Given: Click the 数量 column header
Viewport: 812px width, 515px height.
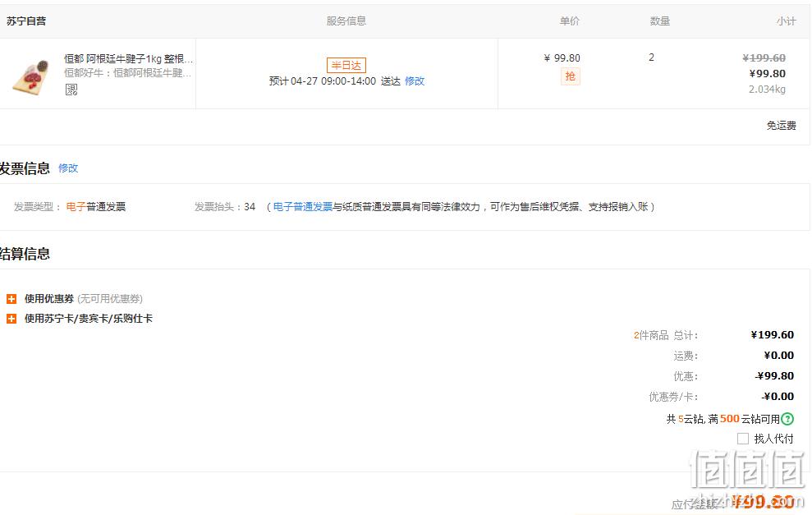Looking at the screenshot, I should 660,21.
